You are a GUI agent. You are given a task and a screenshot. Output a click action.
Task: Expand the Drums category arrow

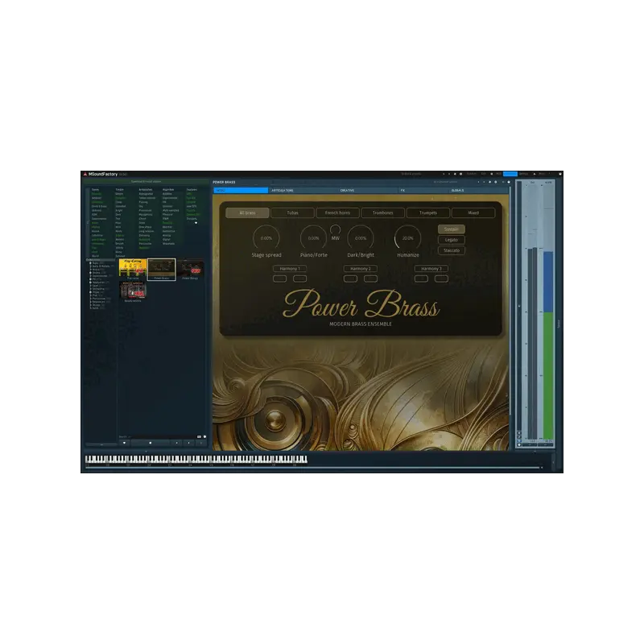click(x=90, y=273)
